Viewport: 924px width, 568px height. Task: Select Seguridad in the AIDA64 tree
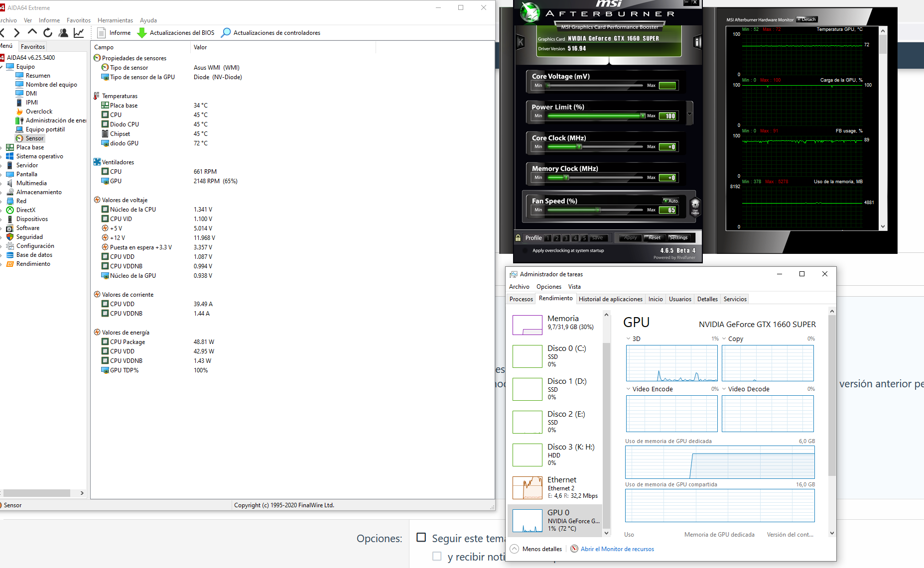[x=29, y=237]
